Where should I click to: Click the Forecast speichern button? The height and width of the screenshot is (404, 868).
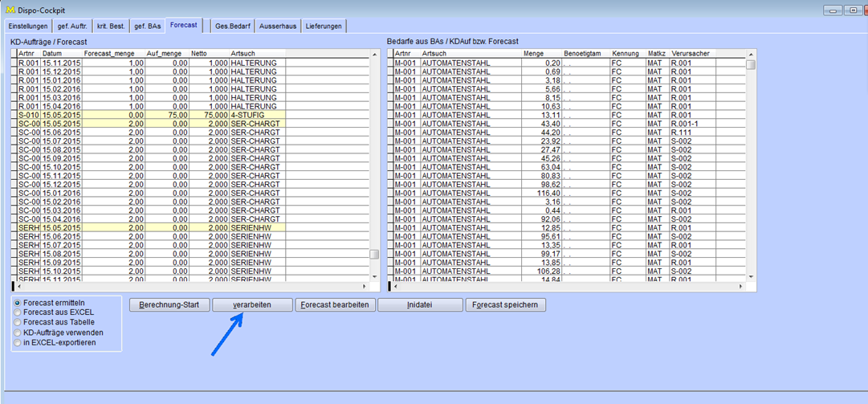click(506, 305)
